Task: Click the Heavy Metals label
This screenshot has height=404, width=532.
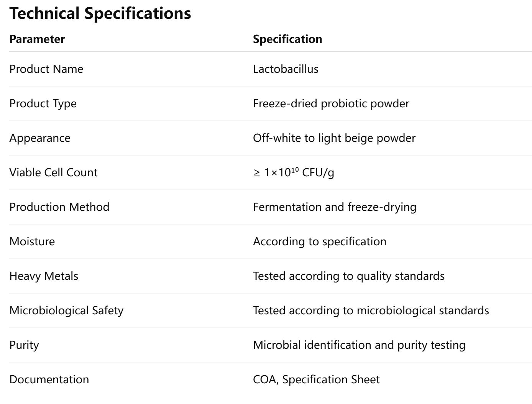Action: click(x=44, y=276)
